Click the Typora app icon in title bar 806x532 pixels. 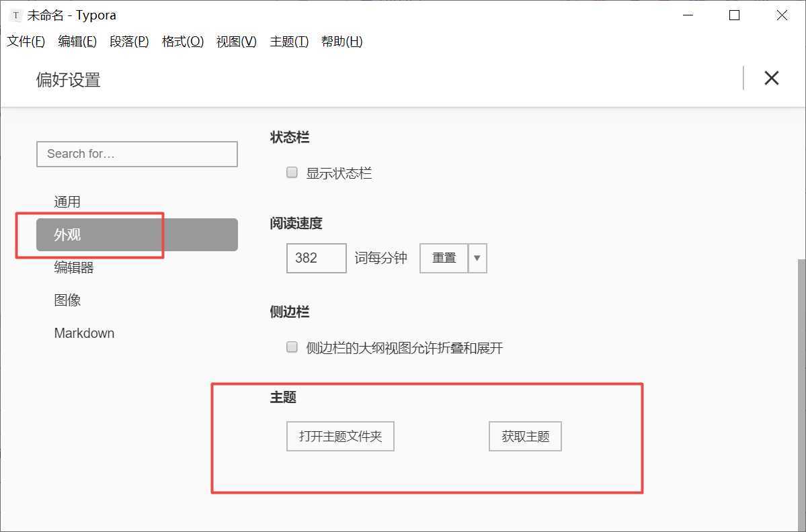pyautogui.click(x=15, y=15)
